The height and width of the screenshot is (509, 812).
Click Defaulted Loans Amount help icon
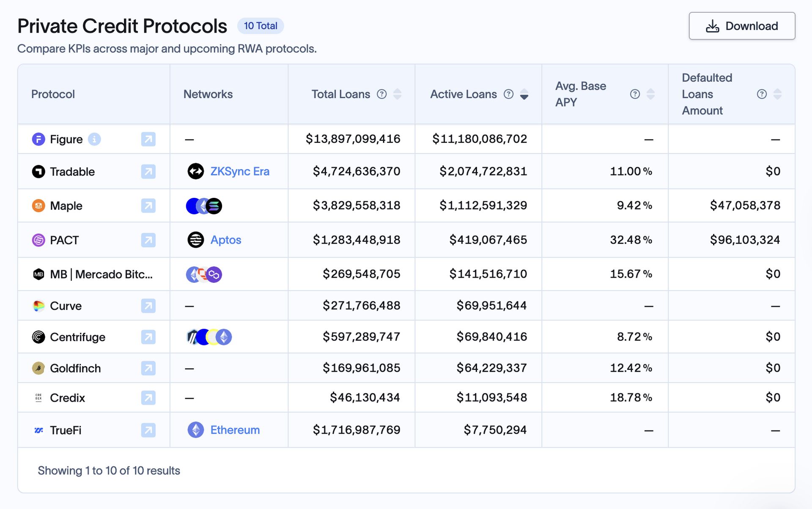click(761, 94)
